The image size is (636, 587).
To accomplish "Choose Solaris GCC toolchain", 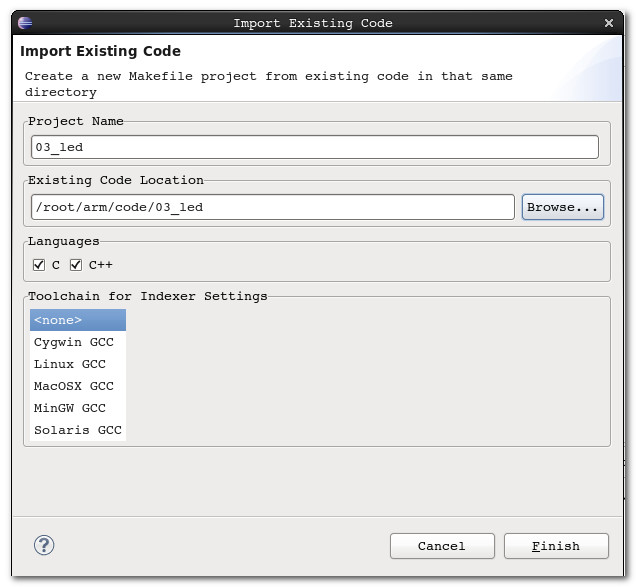I will pos(78,430).
